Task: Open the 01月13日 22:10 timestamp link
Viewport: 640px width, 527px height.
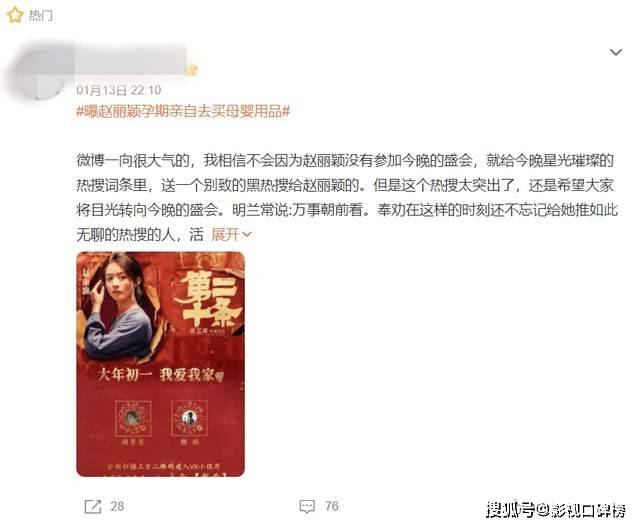Action: tap(119, 90)
